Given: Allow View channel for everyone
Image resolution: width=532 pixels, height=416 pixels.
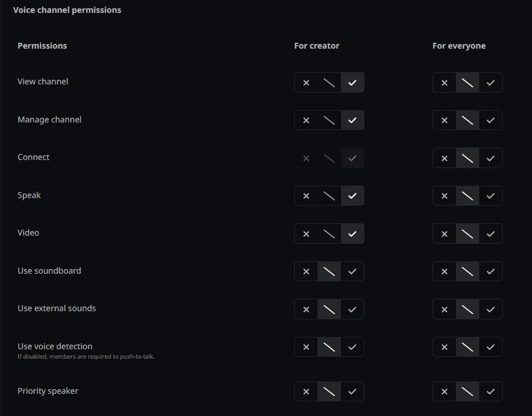Looking at the screenshot, I should point(490,83).
